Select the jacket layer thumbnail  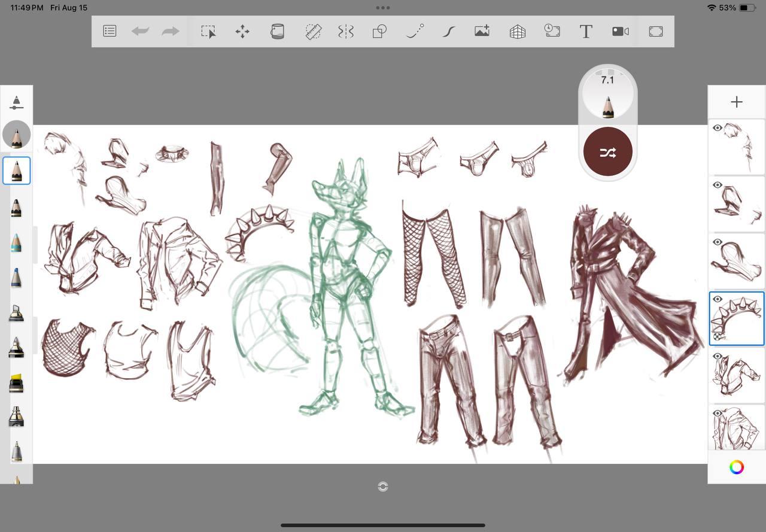coord(737,377)
